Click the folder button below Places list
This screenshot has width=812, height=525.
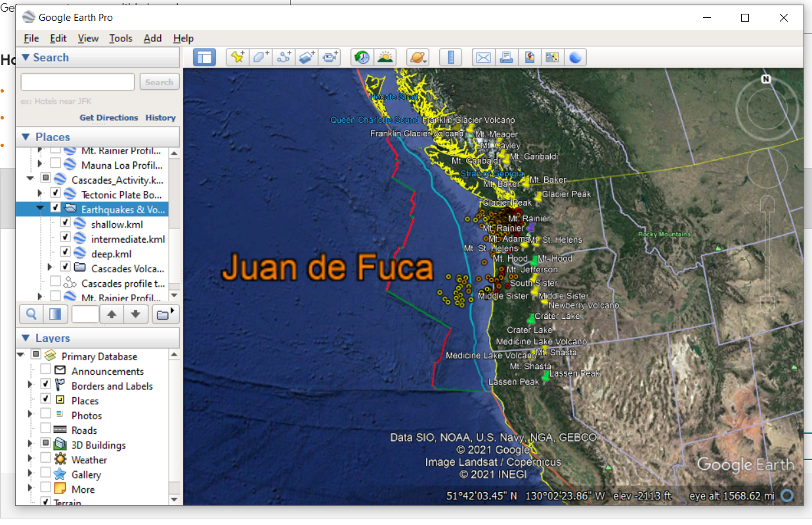(x=165, y=314)
